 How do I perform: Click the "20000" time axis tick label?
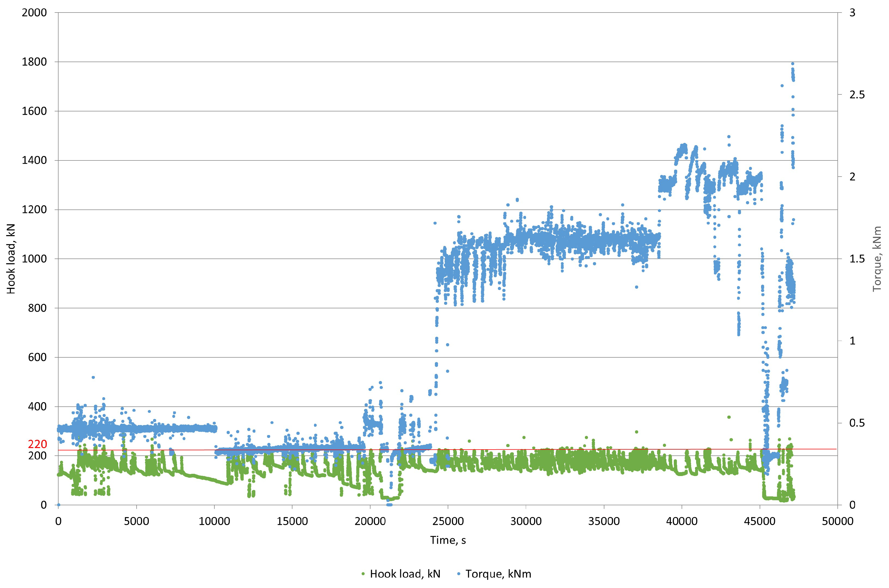[x=370, y=521]
